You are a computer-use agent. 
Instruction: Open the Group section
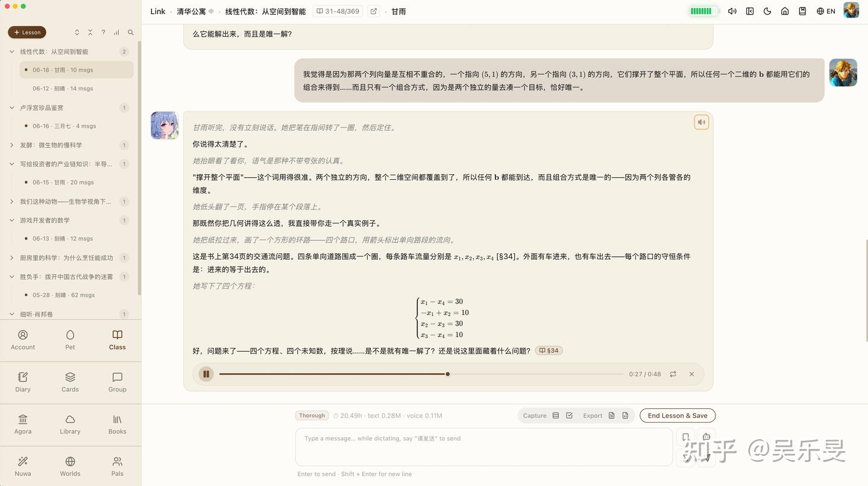click(118, 382)
